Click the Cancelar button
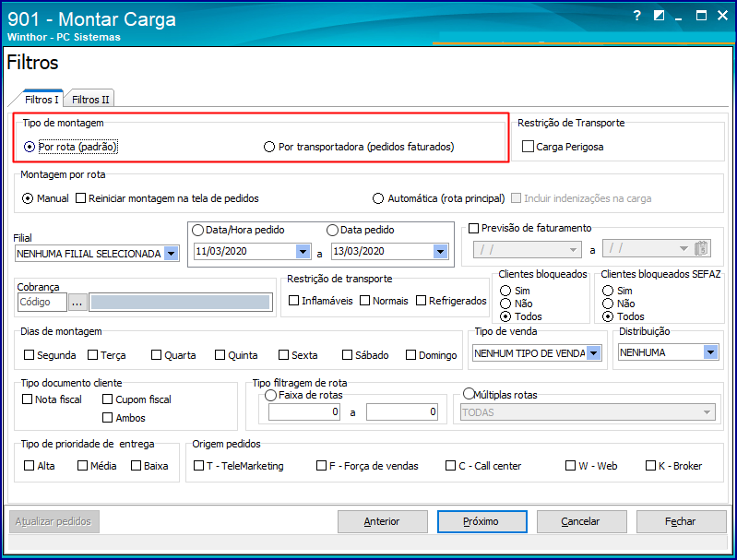Screen dimensions: 737x560 (581, 521)
